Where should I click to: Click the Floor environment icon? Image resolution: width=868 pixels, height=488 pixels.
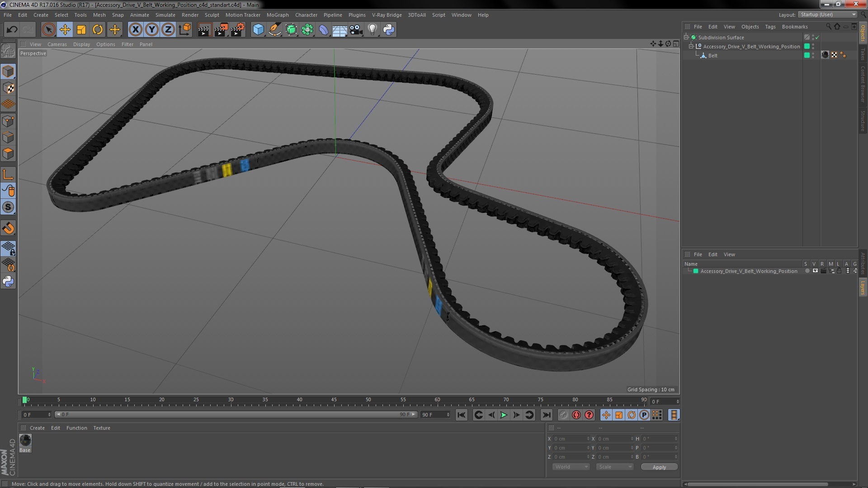(x=340, y=30)
